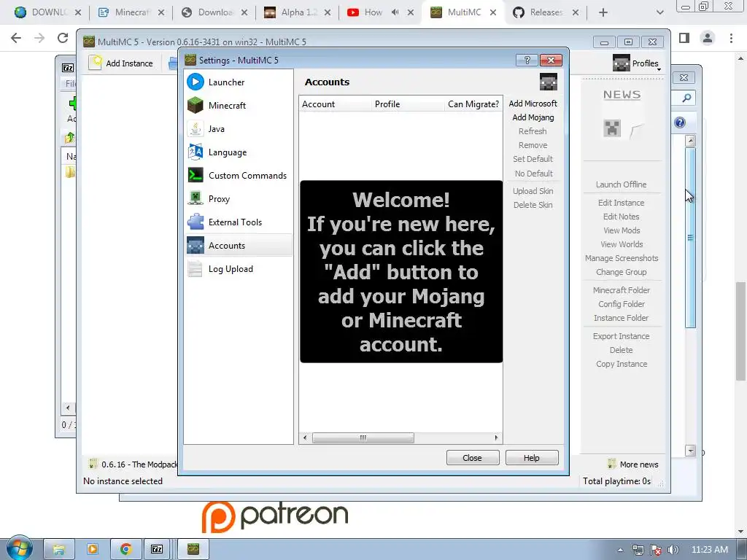Click the Add Instance toolbar icon
Viewport: 747px width, 560px height.
point(96,63)
